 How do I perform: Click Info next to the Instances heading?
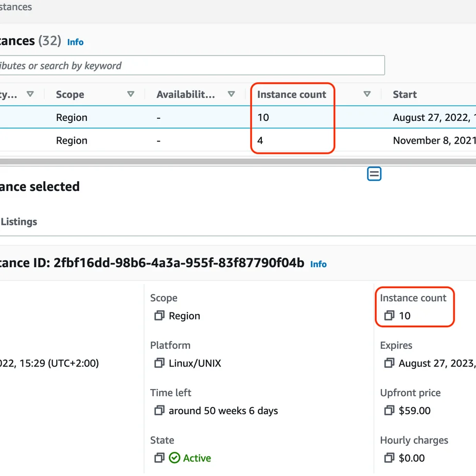pos(75,42)
